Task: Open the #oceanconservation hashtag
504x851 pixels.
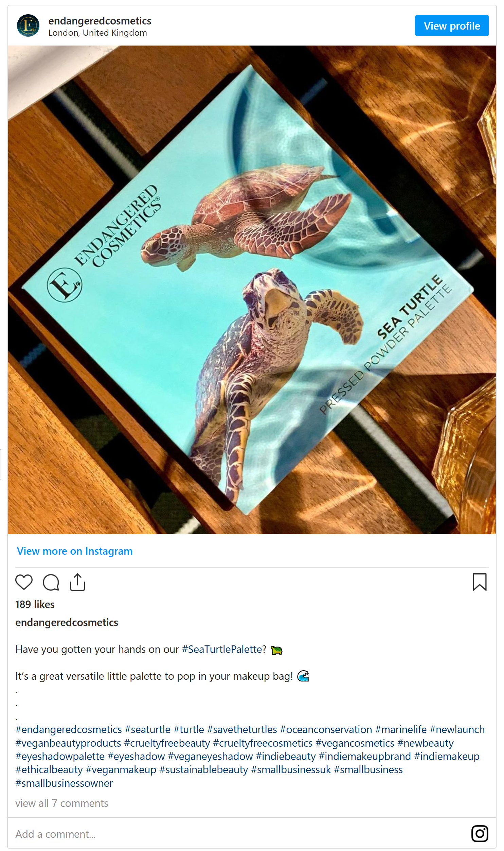Action: (x=326, y=729)
